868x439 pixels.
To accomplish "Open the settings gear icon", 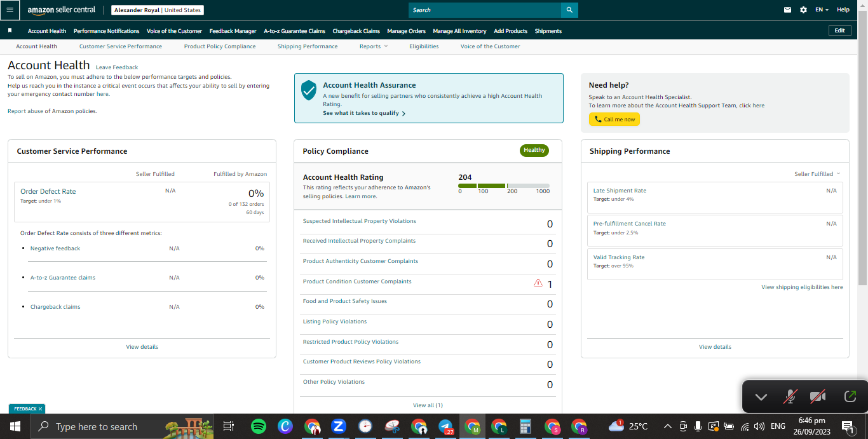I will (803, 10).
